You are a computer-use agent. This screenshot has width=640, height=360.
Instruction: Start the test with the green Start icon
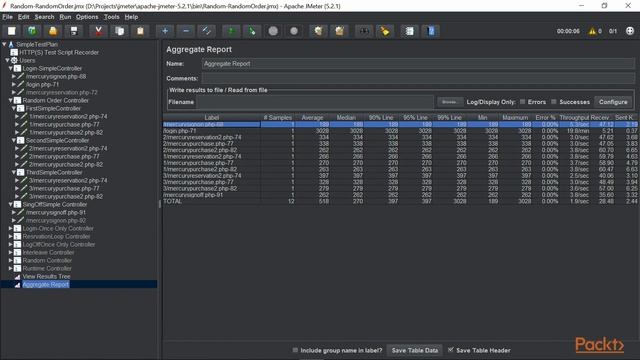click(231, 31)
